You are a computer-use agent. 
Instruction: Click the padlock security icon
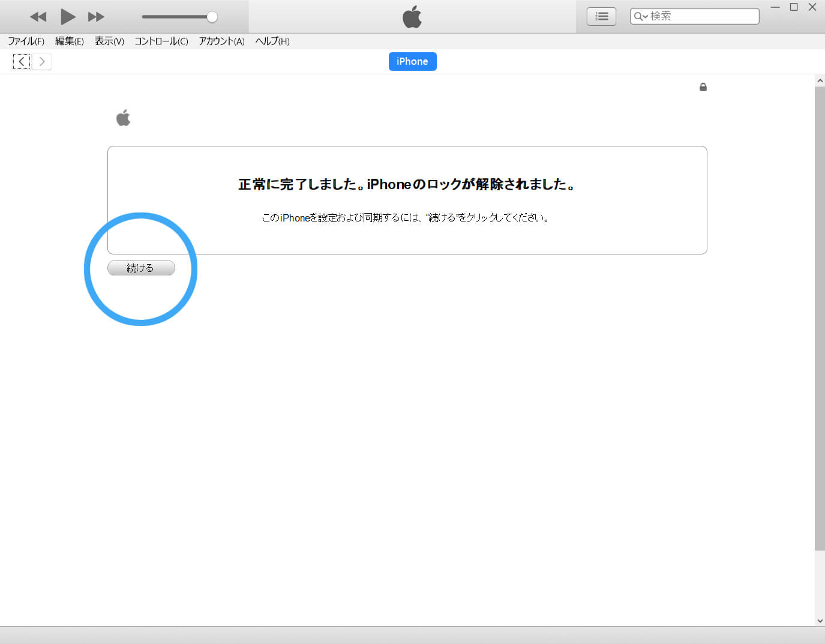tap(703, 87)
